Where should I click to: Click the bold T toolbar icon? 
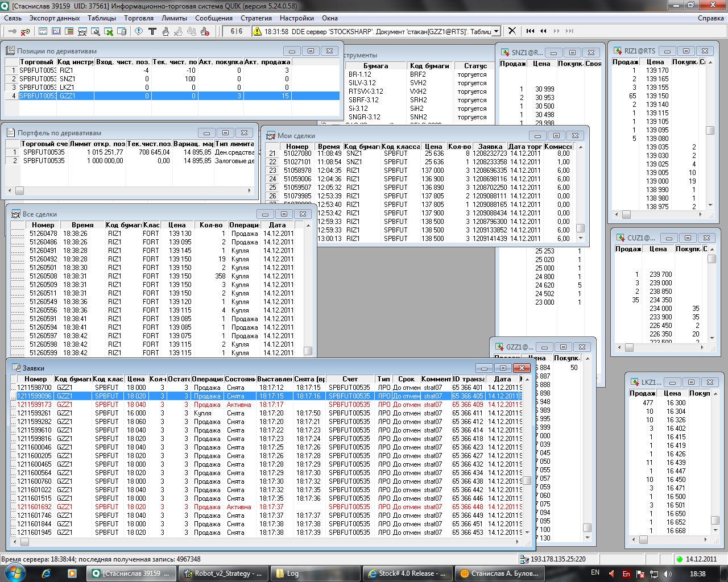(x=152, y=31)
